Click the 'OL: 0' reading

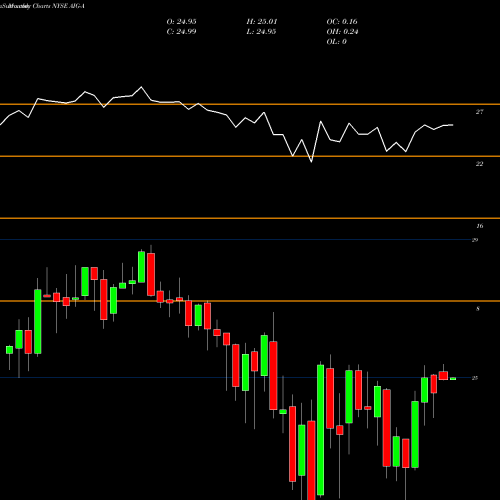(337, 42)
